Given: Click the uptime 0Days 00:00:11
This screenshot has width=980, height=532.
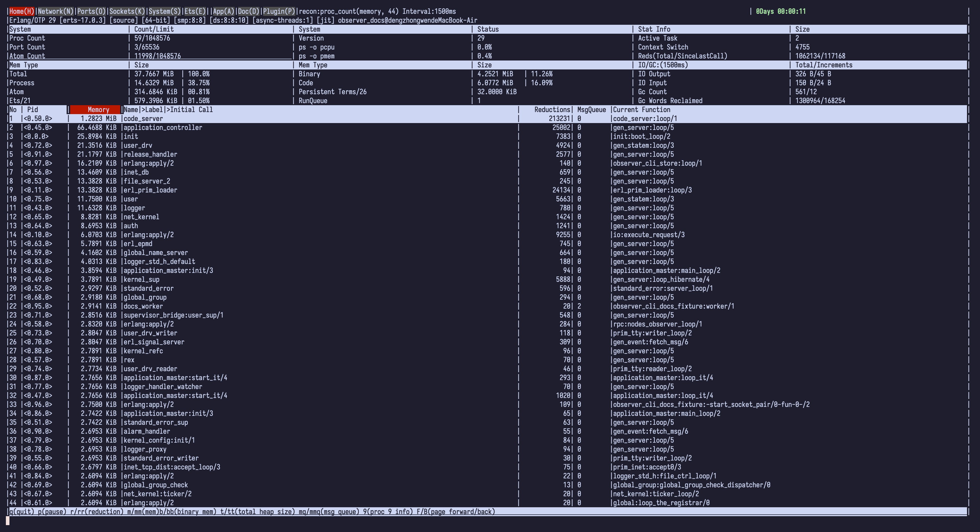Looking at the screenshot, I should click(781, 11).
